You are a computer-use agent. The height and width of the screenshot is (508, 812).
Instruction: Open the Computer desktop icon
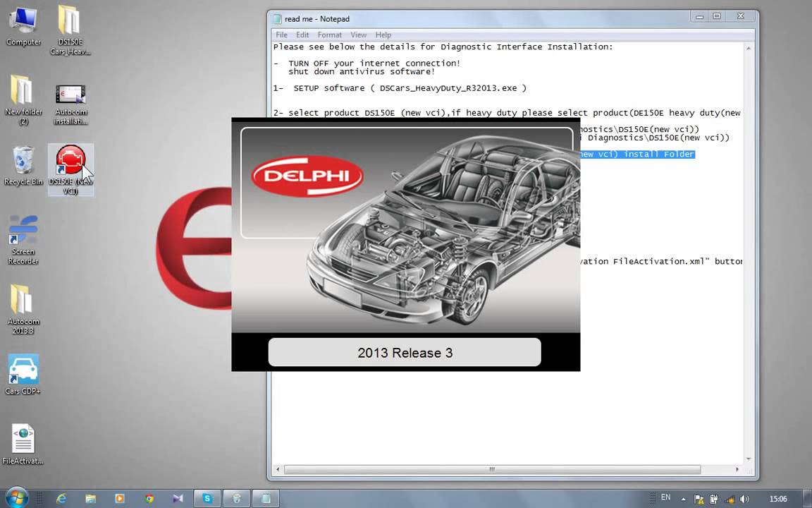click(23, 27)
